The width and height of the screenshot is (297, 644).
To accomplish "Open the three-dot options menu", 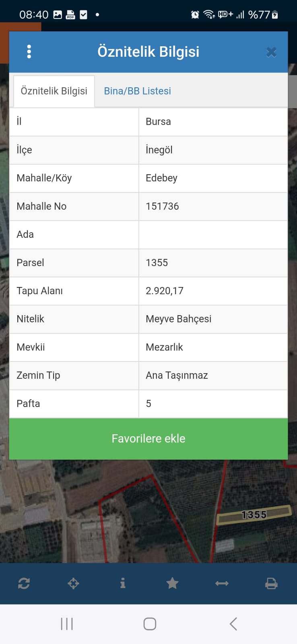I will [29, 52].
